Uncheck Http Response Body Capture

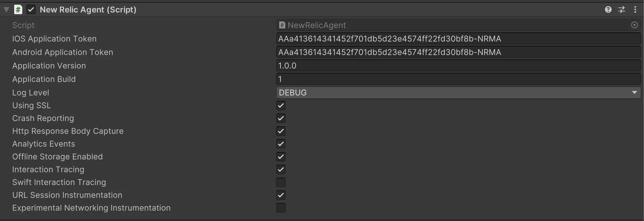coord(281,131)
